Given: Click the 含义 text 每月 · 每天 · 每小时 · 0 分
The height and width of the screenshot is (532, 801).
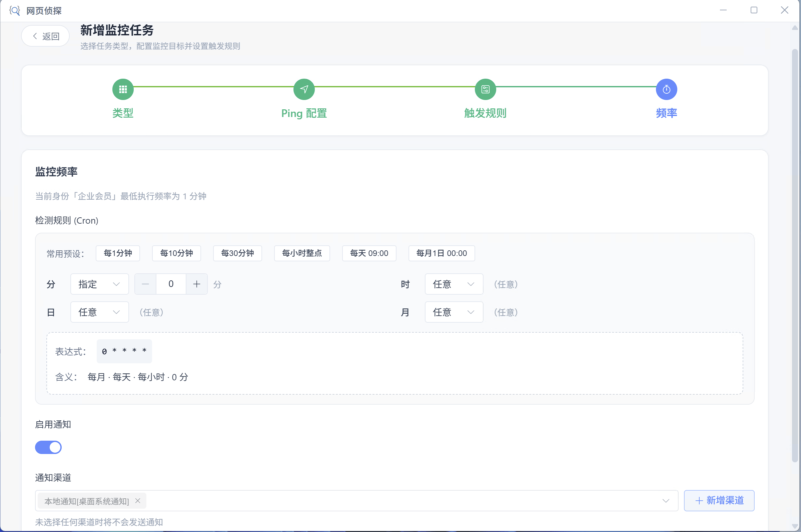Looking at the screenshot, I should [x=138, y=377].
